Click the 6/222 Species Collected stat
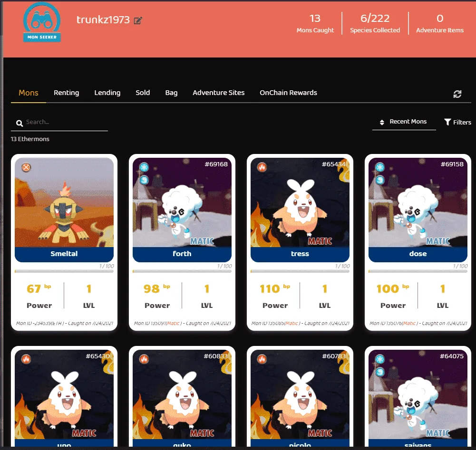 click(x=375, y=23)
